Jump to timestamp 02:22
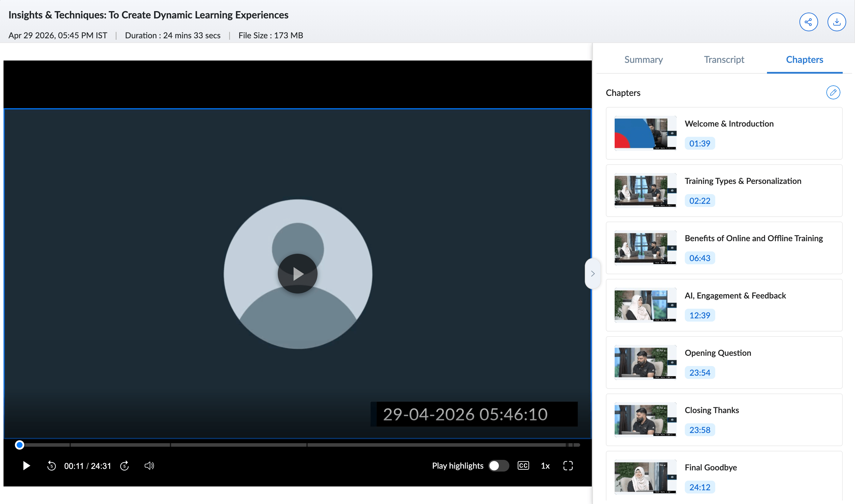 point(699,201)
